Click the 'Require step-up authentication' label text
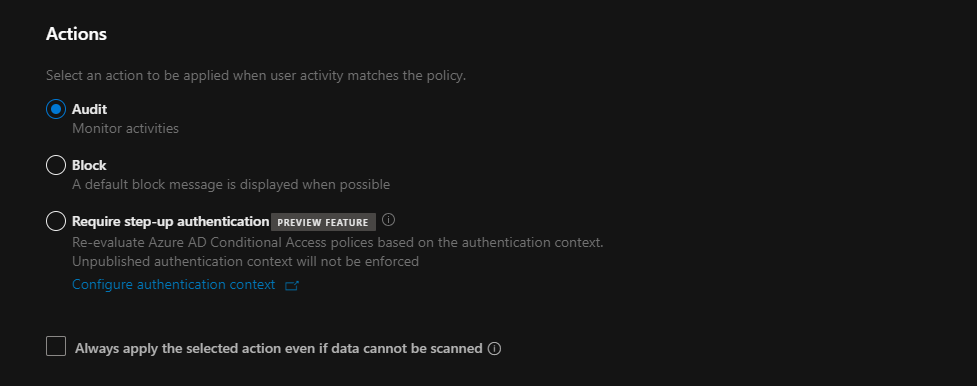 [171, 221]
